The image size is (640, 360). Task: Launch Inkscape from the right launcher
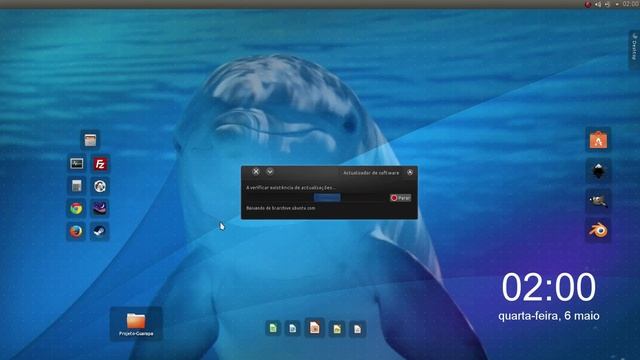click(598, 171)
